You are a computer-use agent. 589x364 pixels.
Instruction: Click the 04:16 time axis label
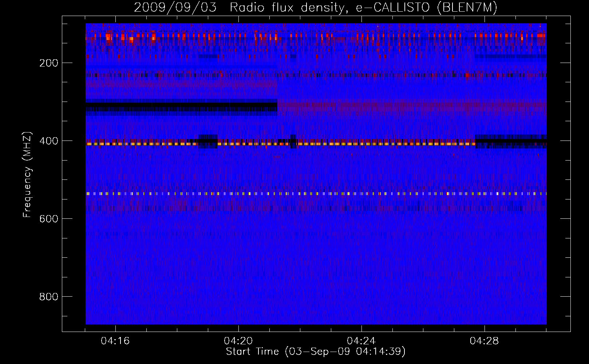[115, 341]
